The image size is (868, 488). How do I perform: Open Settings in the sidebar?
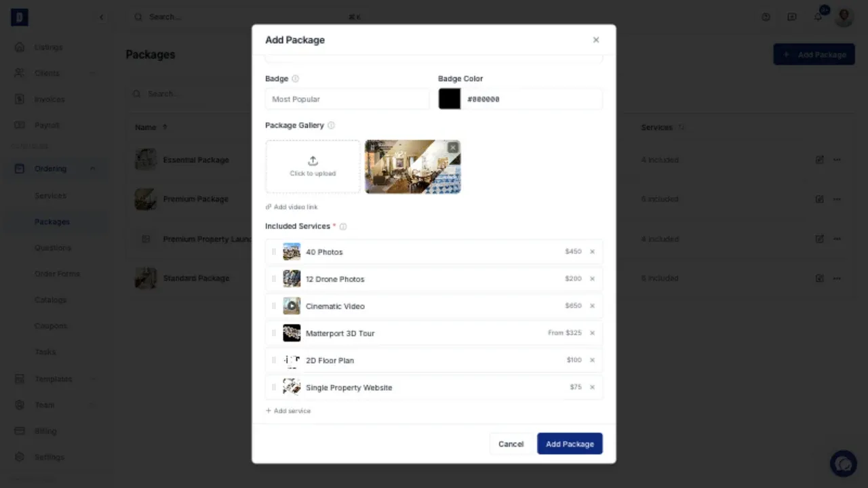[x=49, y=457]
